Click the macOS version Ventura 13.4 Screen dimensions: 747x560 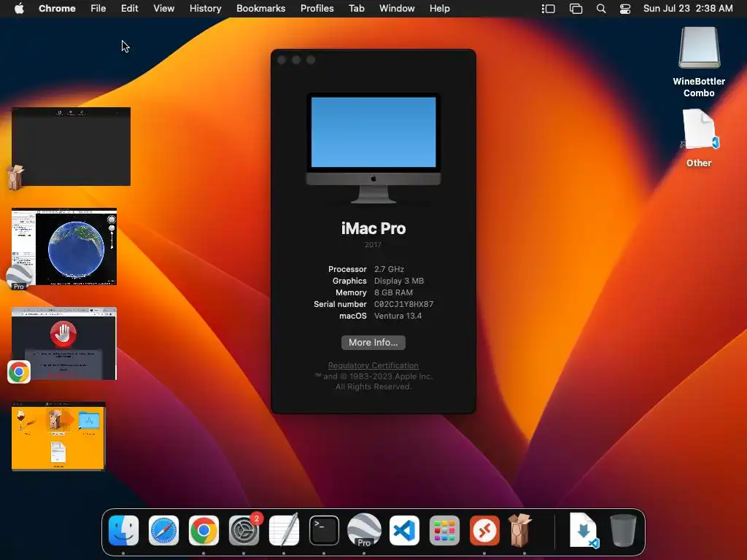coord(398,316)
